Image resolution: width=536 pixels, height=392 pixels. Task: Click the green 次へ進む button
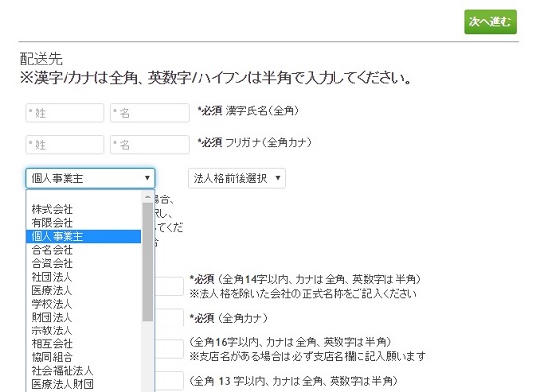[x=490, y=22]
